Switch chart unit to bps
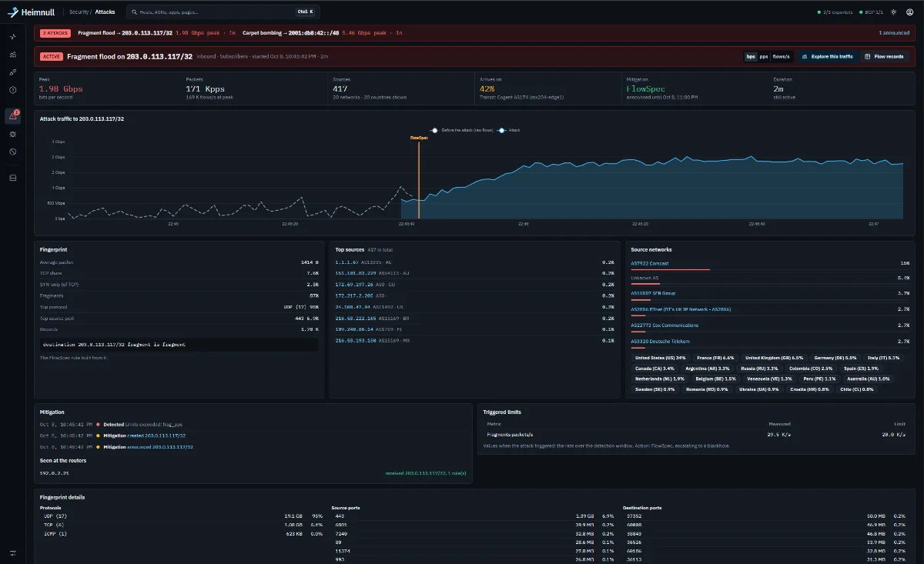Viewport: 924px width, 564px height. click(x=750, y=56)
